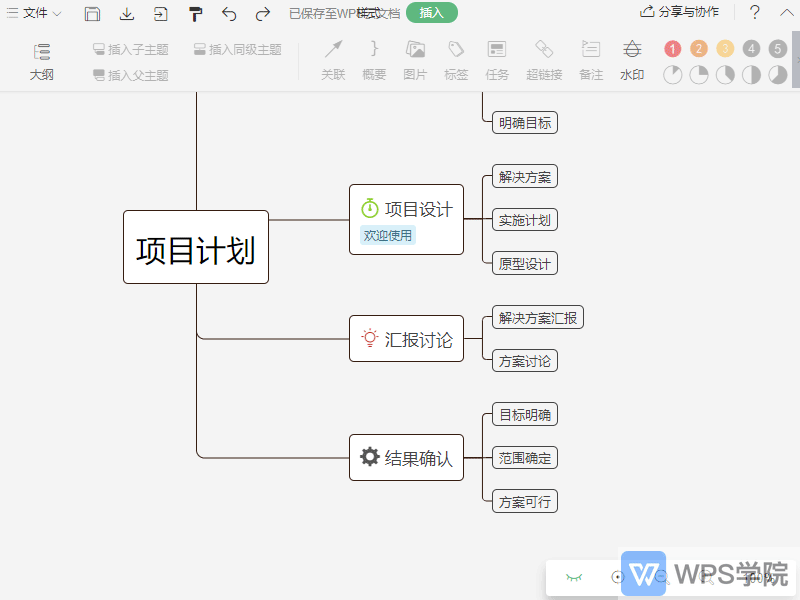Open the 大纲 outline view
Image resolution: width=800 pixels, height=600 pixels.
tap(41, 62)
